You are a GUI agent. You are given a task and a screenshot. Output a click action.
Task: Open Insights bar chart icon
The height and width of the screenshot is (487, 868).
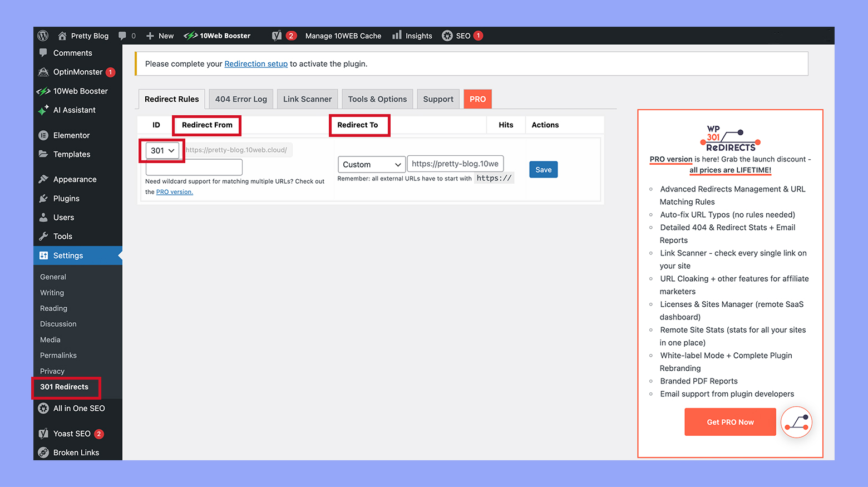click(x=397, y=36)
